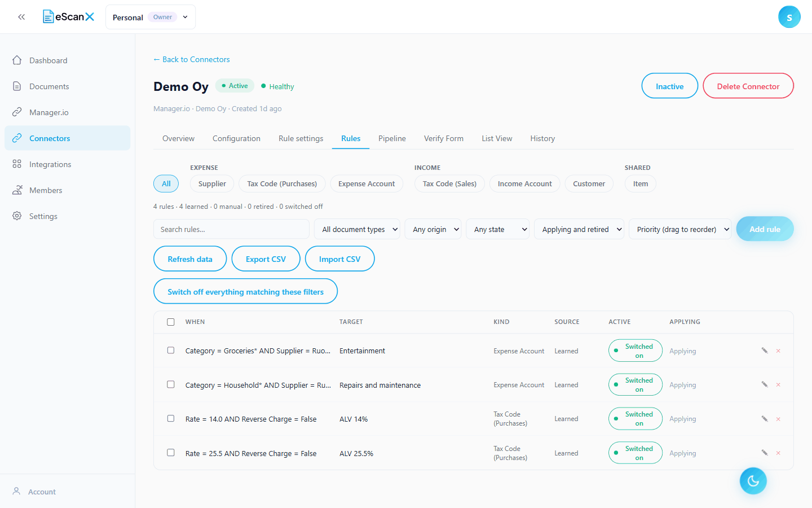The image size is (812, 508).
Task: Check the Rate 14.0 rule checkbox
Action: [171, 418]
